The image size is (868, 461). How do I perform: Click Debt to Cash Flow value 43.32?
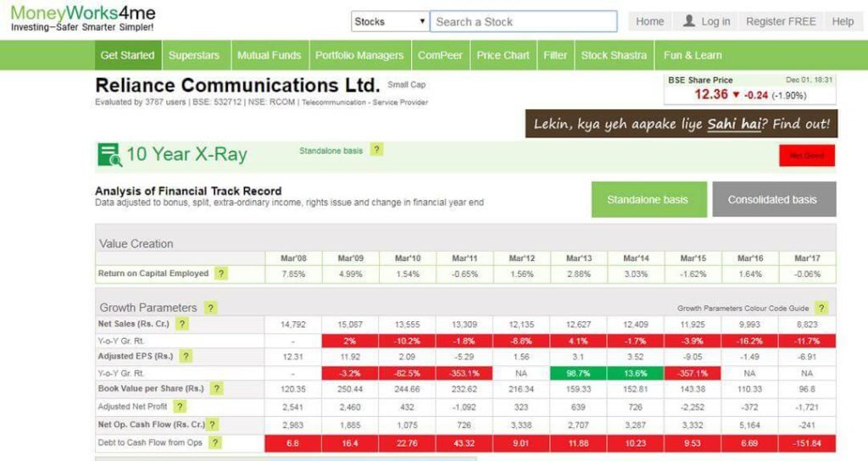coord(464,442)
